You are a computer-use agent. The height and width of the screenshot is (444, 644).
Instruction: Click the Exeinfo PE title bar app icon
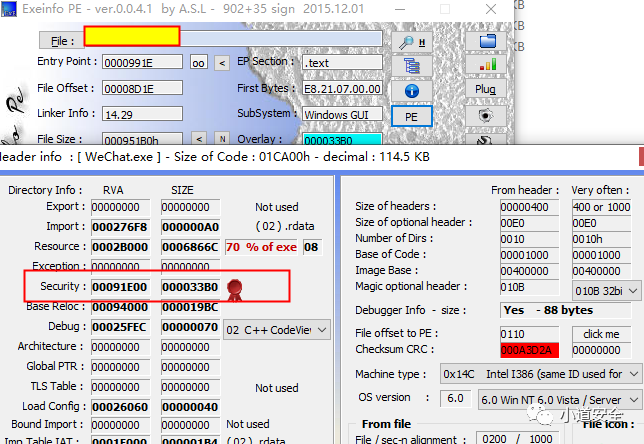[9, 9]
